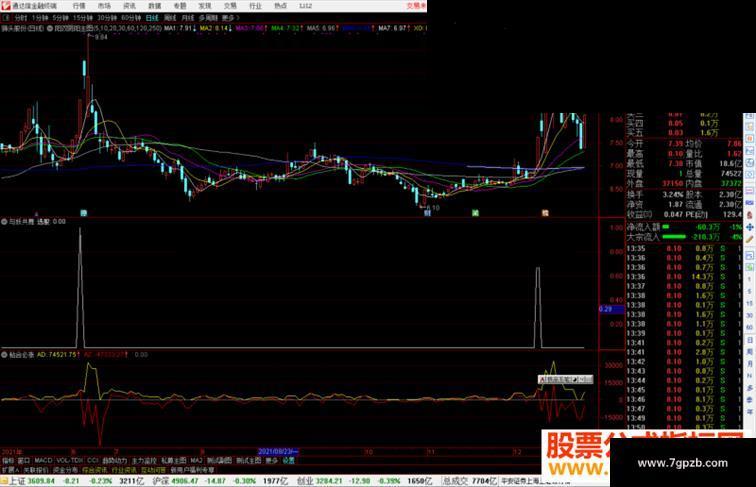This screenshot has width=756, height=487.
Task: Click the small square icon before 分时
Action: click(6, 18)
